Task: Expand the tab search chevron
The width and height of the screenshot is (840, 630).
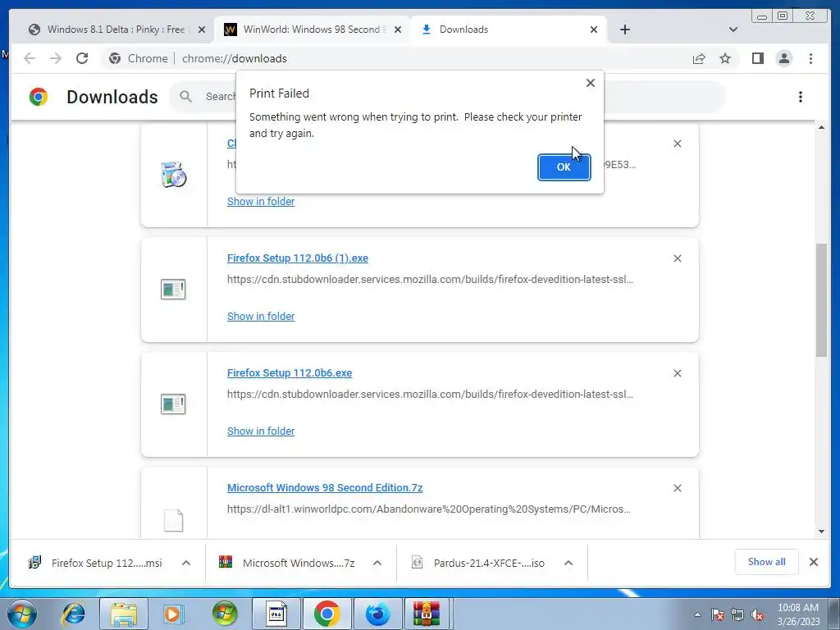Action: tap(733, 30)
